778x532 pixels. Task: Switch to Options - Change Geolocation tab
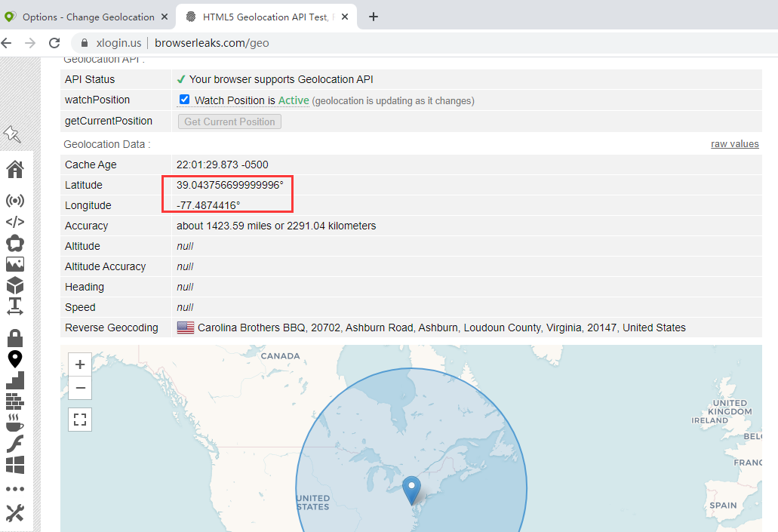(x=88, y=17)
